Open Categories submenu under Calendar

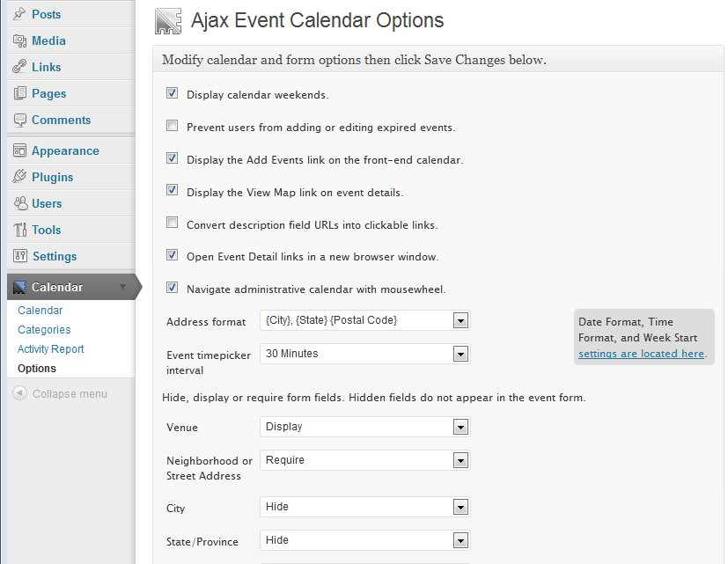tap(44, 330)
